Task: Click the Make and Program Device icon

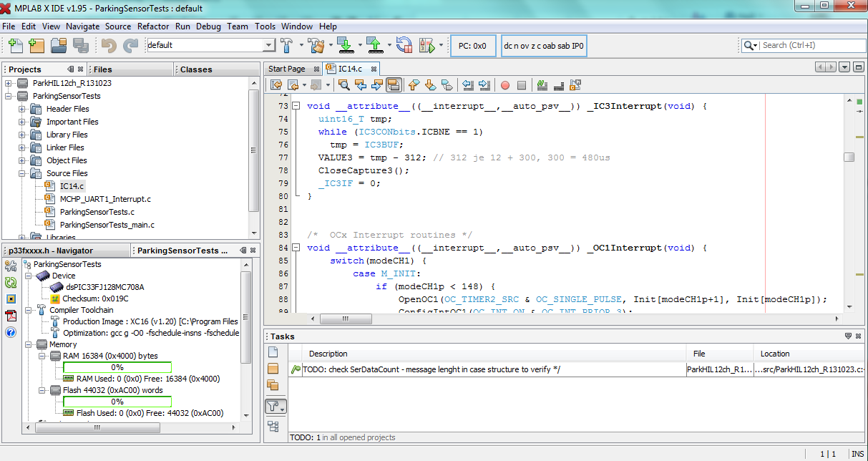Action: (x=345, y=45)
